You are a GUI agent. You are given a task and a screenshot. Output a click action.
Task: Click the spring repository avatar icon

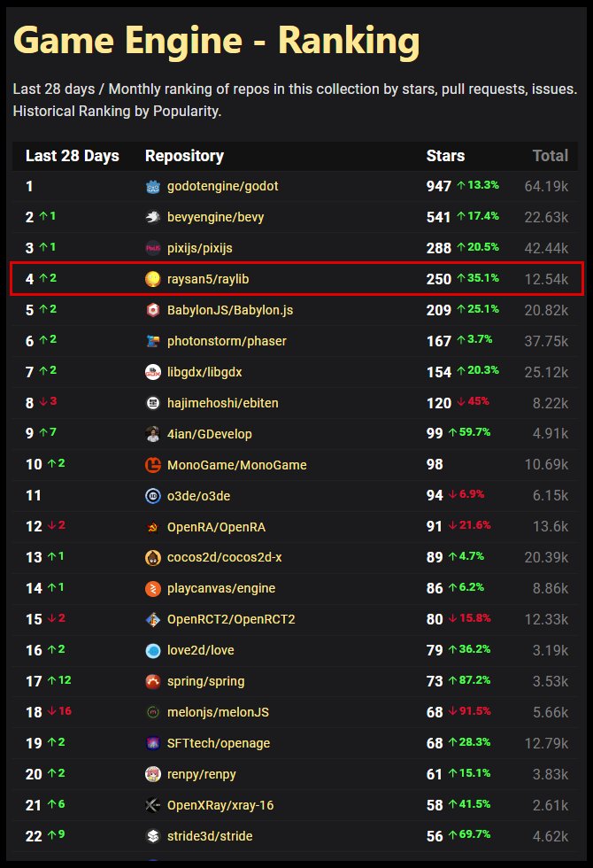click(x=152, y=681)
